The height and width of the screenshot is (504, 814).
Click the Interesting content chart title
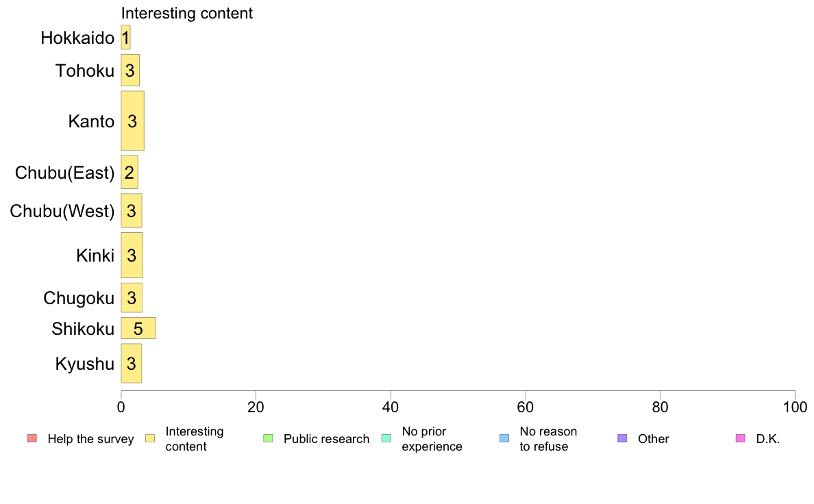(x=187, y=14)
